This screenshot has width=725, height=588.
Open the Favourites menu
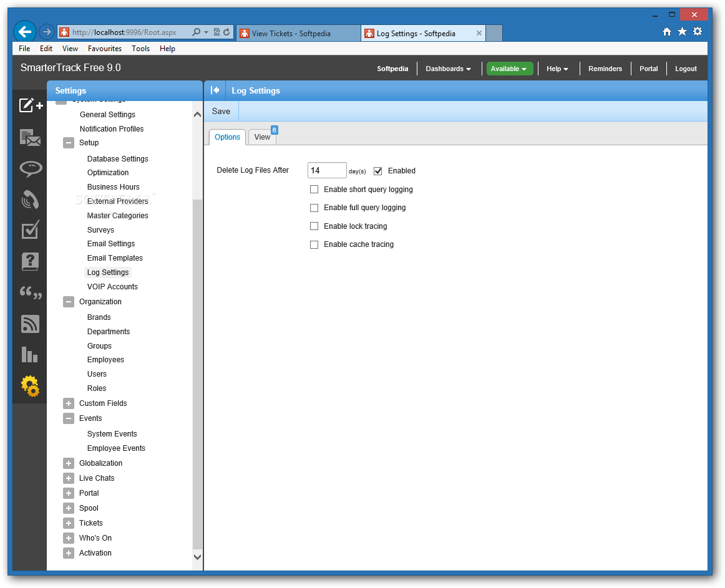coord(105,49)
